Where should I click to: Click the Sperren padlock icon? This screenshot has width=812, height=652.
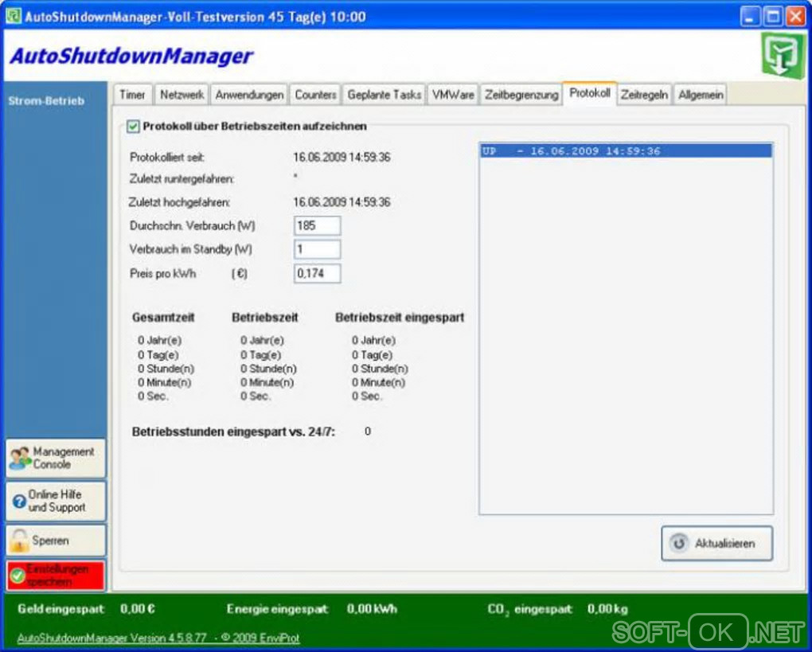tap(19, 541)
